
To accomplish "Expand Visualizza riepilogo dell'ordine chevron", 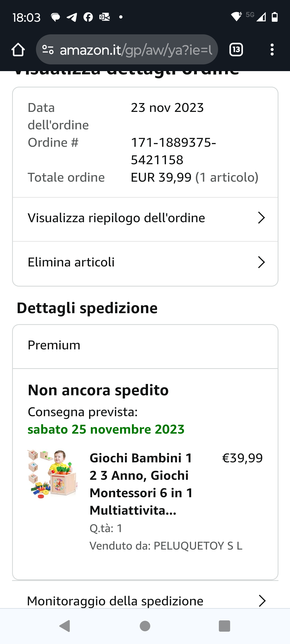I will (x=261, y=218).
